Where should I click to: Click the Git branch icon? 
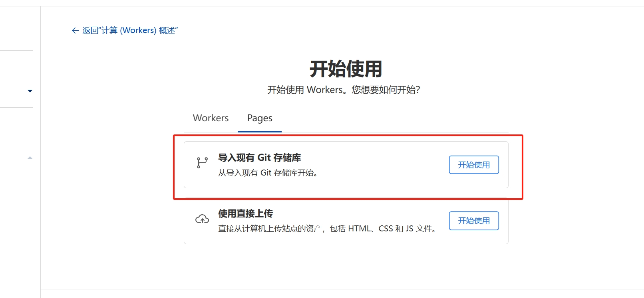202,163
